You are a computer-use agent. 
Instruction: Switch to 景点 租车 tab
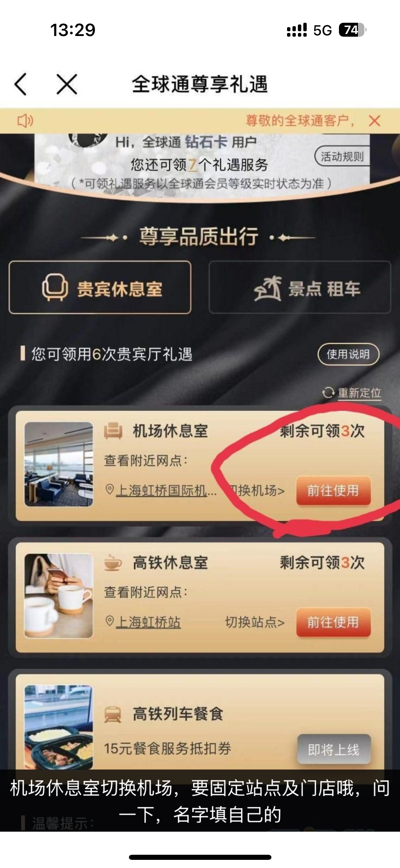[300, 287]
